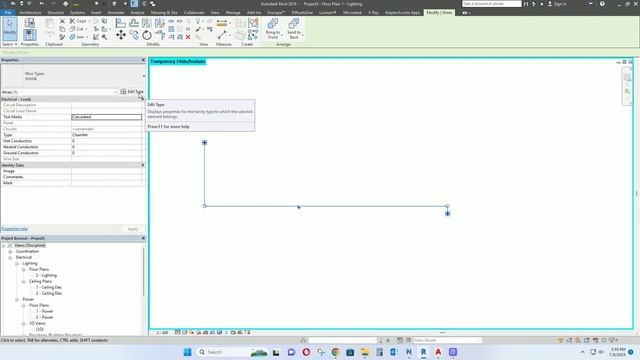Collapse the Lighting node in Project Browser
The height and width of the screenshot is (360, 640).
click(17, 264)
